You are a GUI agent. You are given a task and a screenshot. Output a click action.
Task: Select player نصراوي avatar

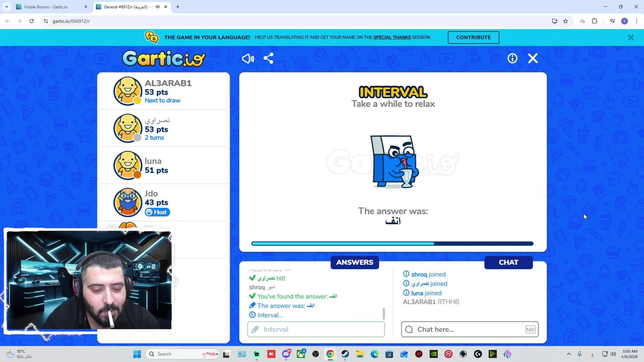point(128,128)
